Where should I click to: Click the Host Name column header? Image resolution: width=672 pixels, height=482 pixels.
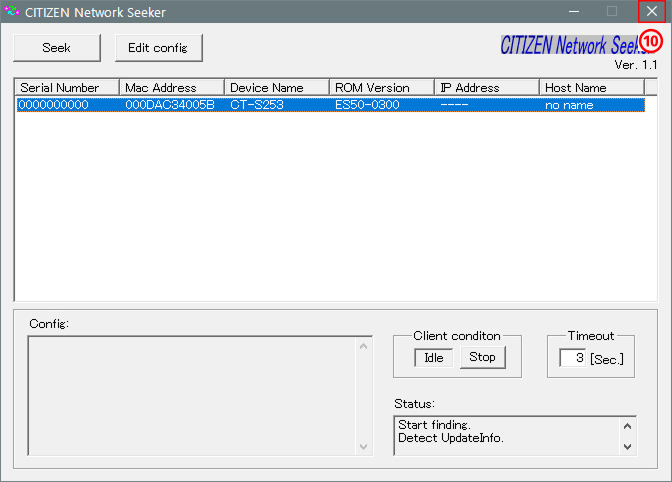click(x=591, y=88)
